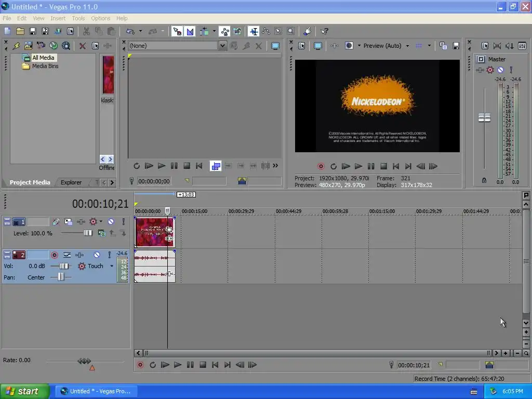Mute video track 1
Image resolution: width=532 pixels, height=399 pixels.
point(111,221)
